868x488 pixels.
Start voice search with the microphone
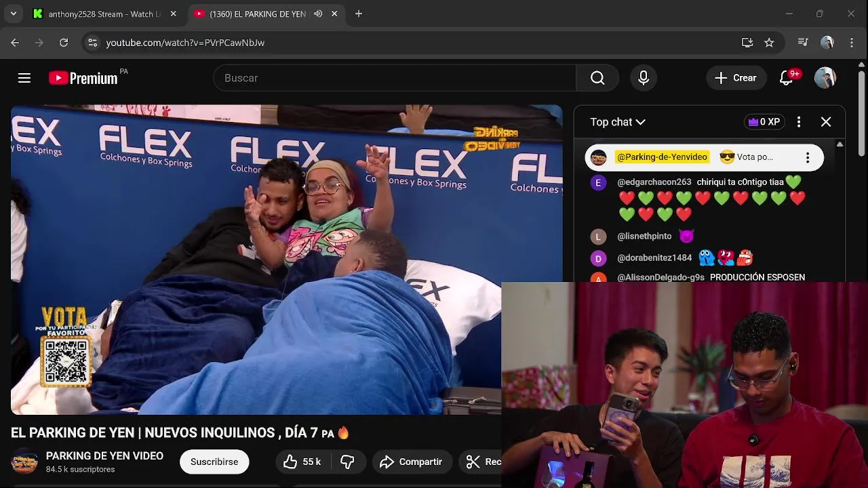pyautogui.click(x=644, y=78)
